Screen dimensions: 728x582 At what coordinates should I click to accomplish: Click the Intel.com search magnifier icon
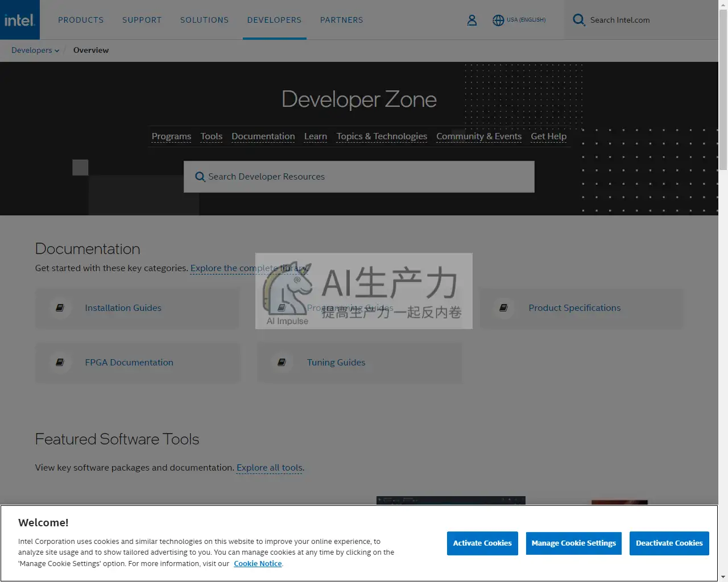(x=579, y=20)
